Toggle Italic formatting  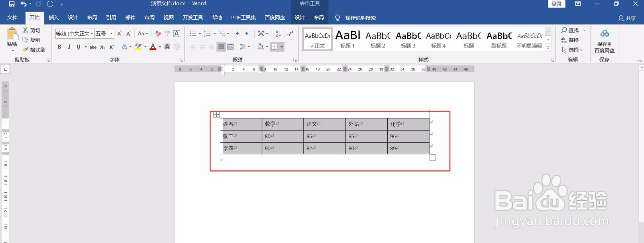tap(69, 47)
